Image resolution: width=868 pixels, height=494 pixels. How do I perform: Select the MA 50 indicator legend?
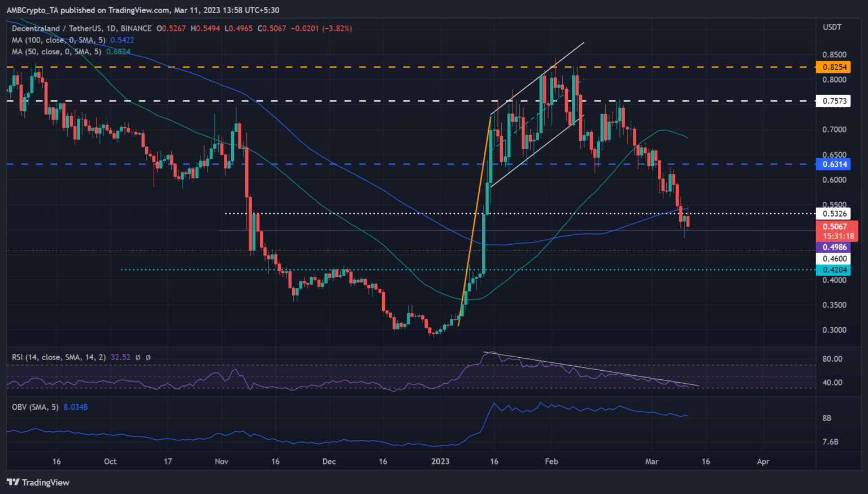56,51
